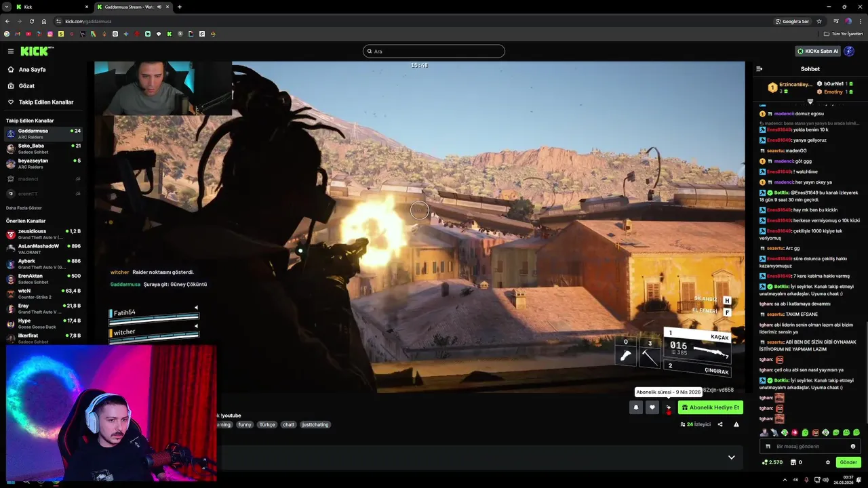Open the user profile avatar menu
This screenshot has height=488, width=868.
849,51
